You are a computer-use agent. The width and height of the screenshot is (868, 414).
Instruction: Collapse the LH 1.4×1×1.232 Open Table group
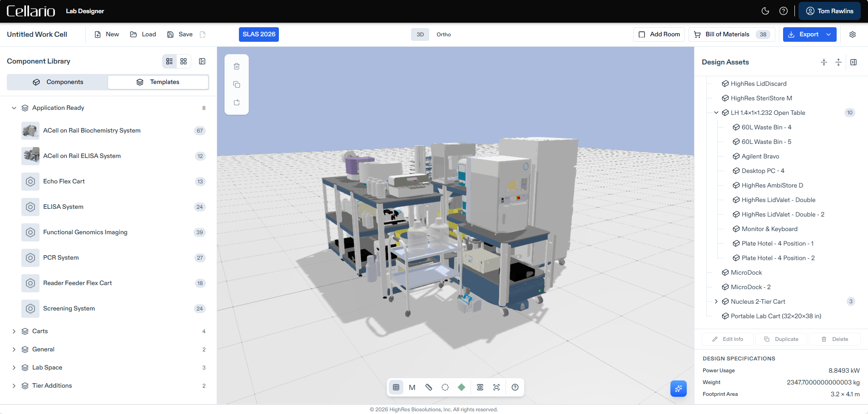(x=716, y=113)
